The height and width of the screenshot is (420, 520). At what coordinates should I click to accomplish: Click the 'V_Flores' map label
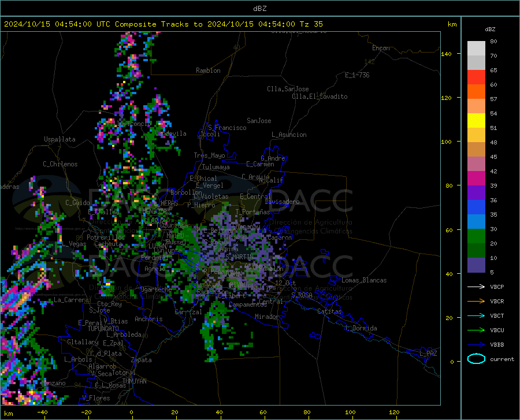click(x=96, y=398)
